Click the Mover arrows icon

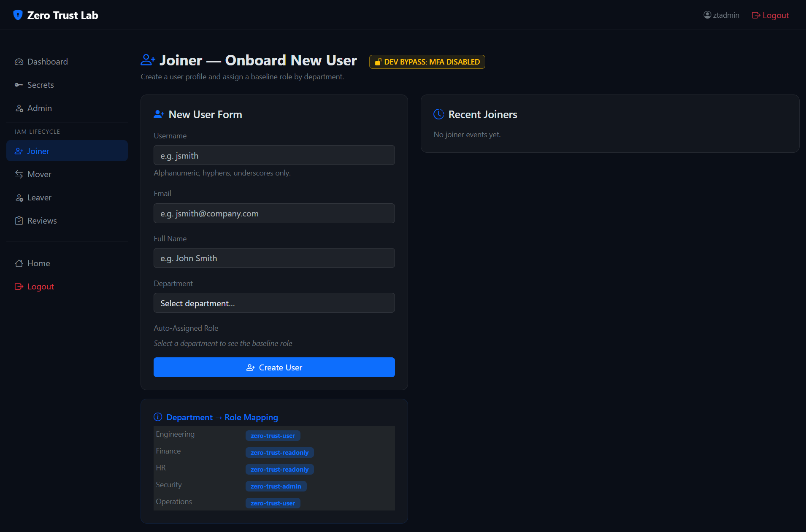pyautogui.click(x=19, y=174)
